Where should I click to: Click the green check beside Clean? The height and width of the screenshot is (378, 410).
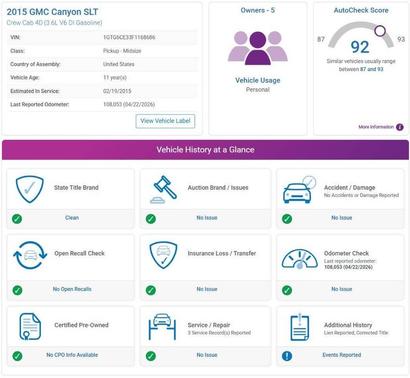17,219
